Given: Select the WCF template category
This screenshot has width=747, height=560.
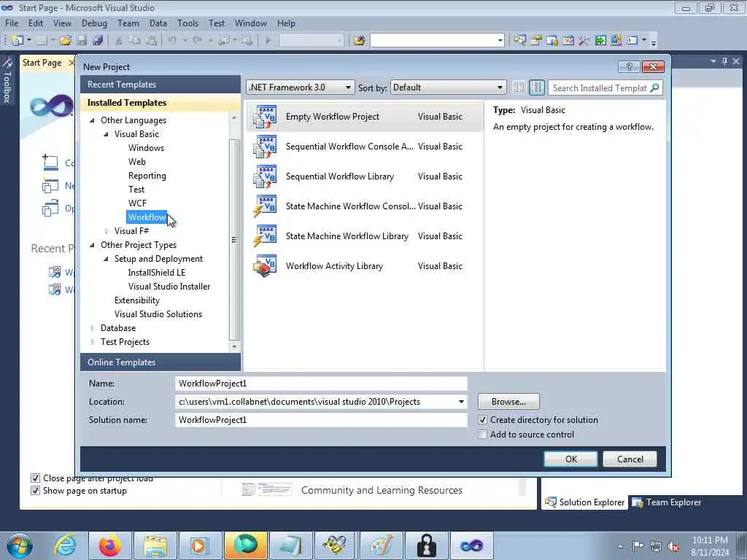Looking at the screenshot, I should (137, 203).
